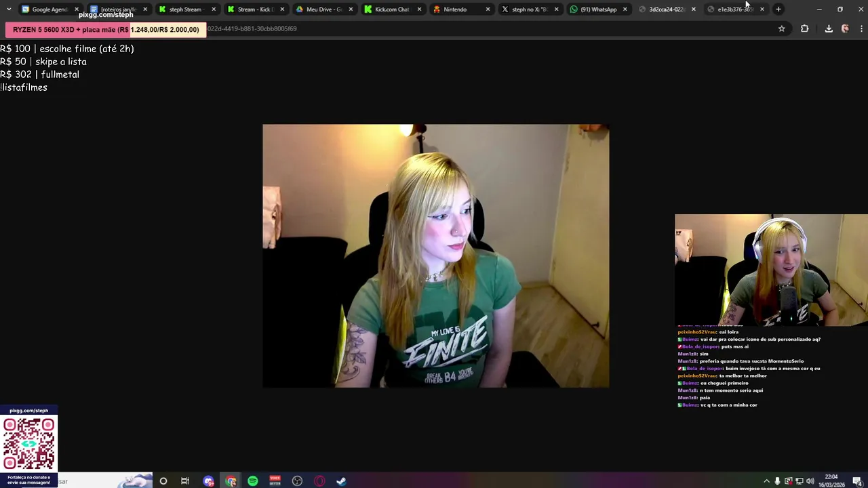Close the Kick.com Chat tab
The height and width of the screenshot is (488, 868).
click(419, 9)
